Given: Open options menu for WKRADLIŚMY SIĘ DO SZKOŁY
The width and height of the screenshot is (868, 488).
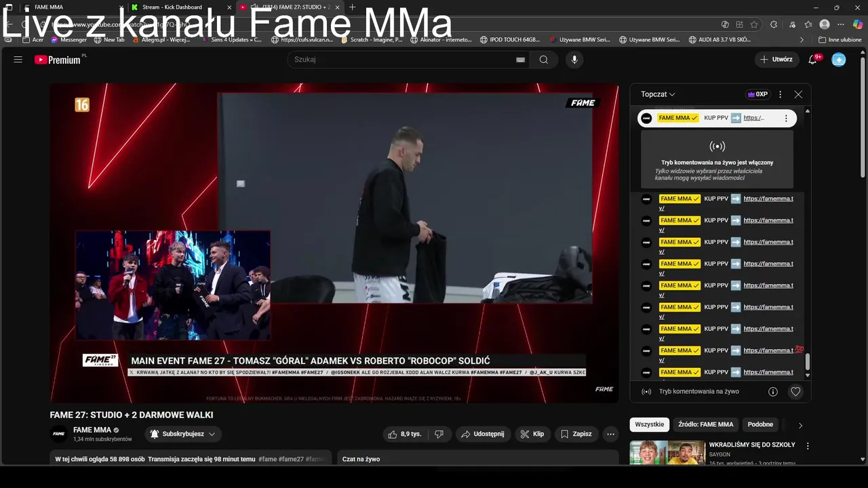Looking at the screenshot, I should 808,446.
